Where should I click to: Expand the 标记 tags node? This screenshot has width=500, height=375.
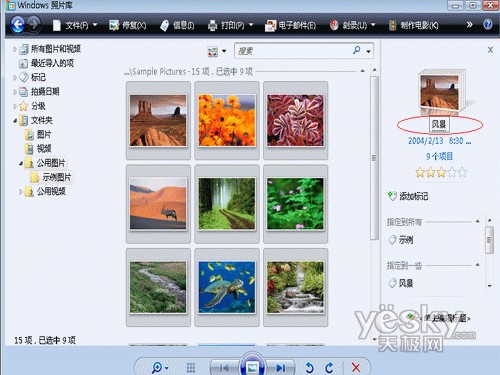tap(14, 78)
